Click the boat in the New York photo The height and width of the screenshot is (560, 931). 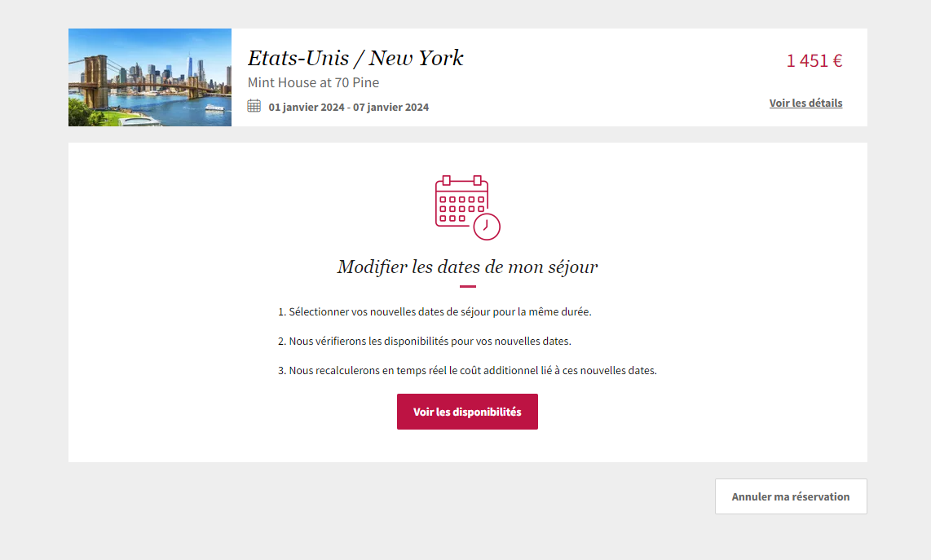click(x=214, y=108)
